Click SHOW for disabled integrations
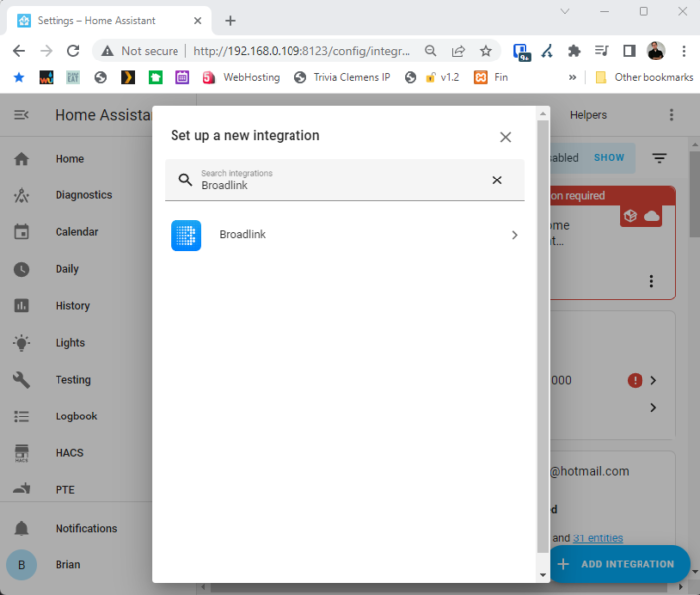This screenshot has width=700, height=595. coord(609,158)
